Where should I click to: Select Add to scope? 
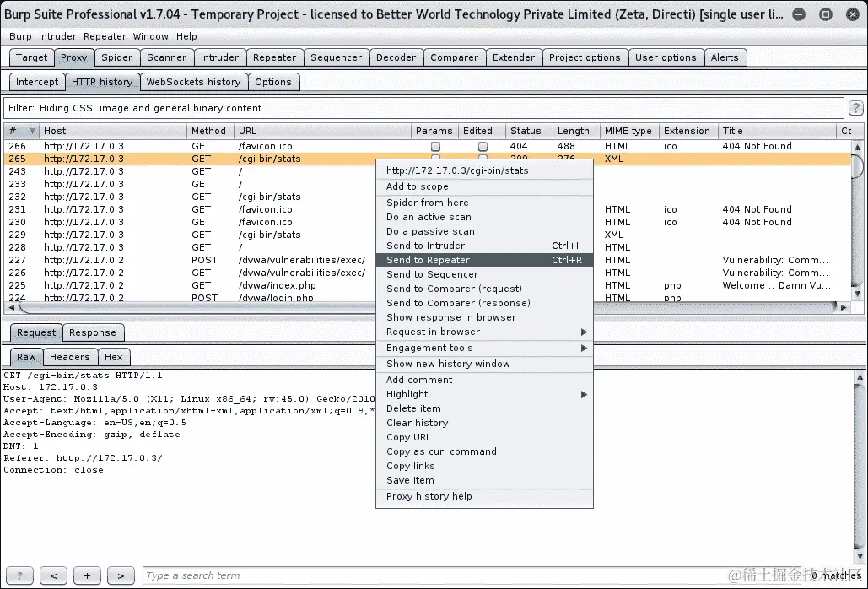pos(484,186)
